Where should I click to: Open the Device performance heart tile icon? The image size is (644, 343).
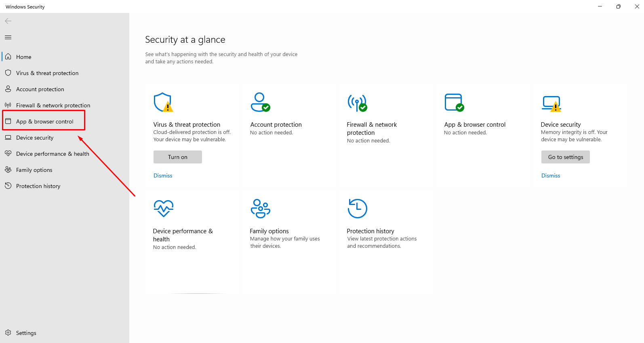coord(163,208)
